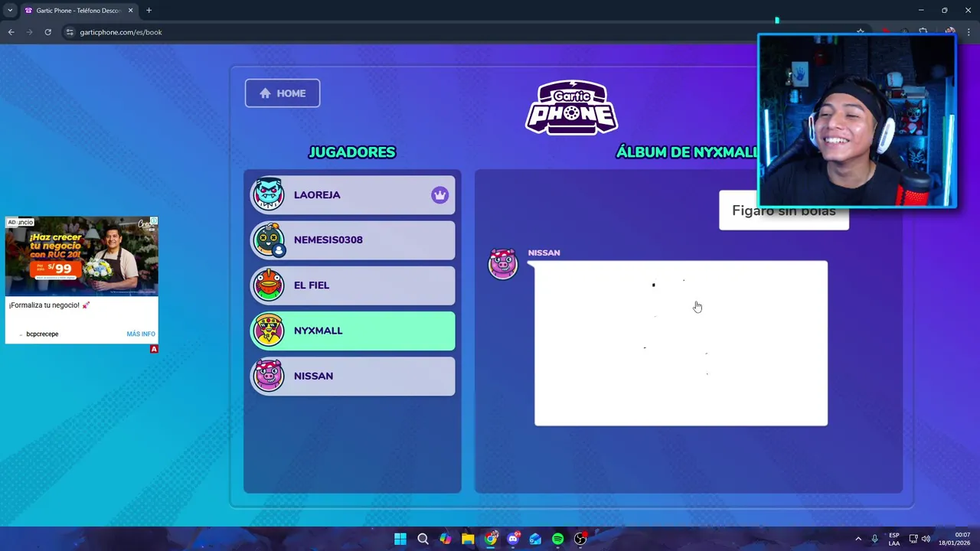Screen dimensions: 980x551
Task: Open a new browser tab
Action: [x=149, y=11]
